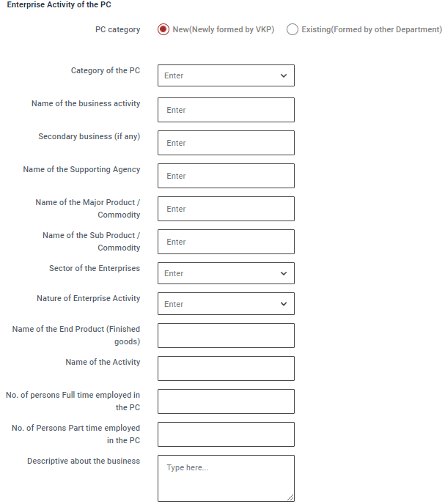Click the Enterprise Activity of the PC heading
Screen dimensions: 445x504
click(x=59, y=4)
